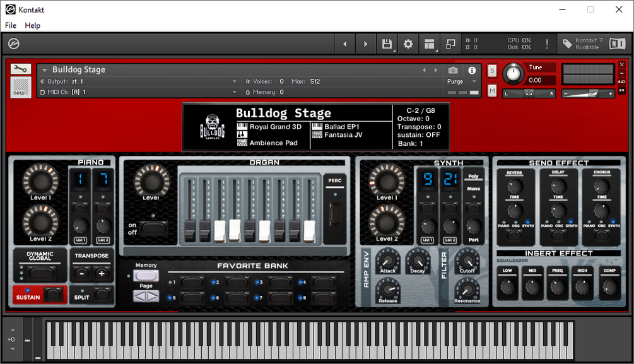This screenshot has width=634, height=364.
Task: Click the COMP insert effect knob
Action: point(610,287)
